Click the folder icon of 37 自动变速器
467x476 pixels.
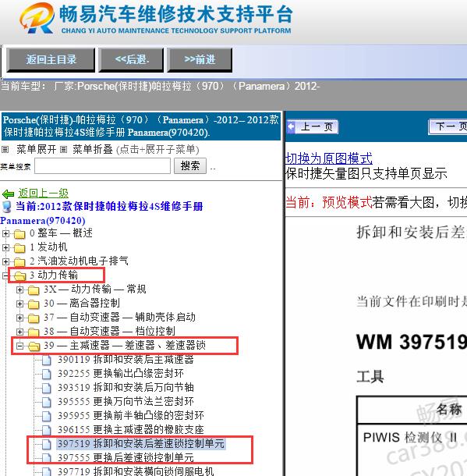[34, 318]
